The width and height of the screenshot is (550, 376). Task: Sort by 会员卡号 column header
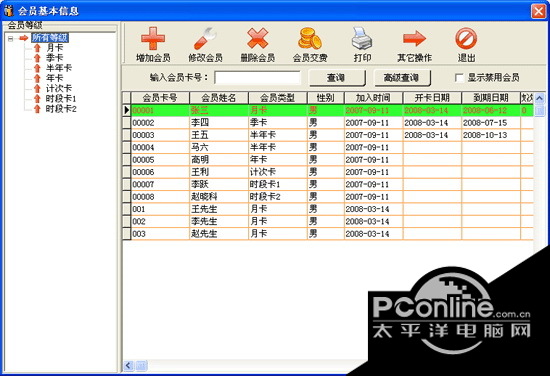160,98
